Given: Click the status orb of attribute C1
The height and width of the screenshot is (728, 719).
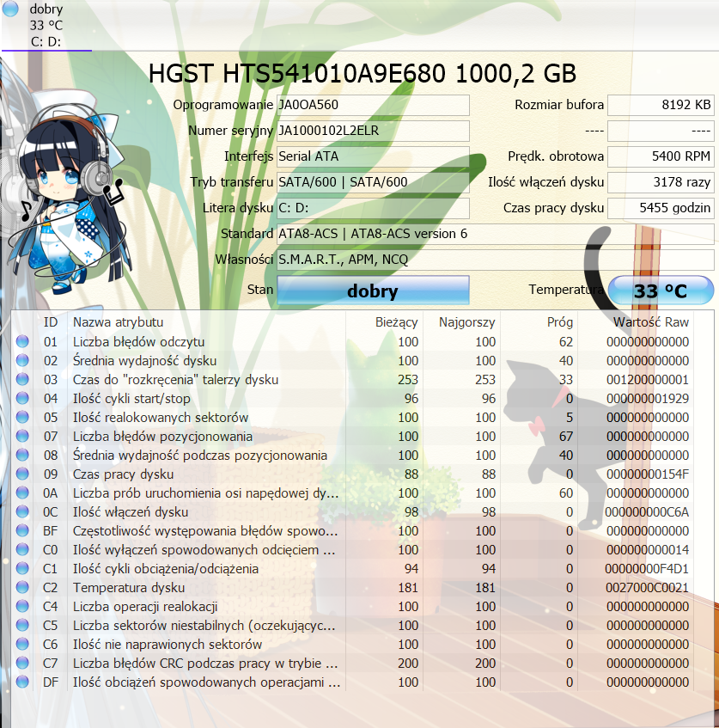Looking at the screenshot, I should (x=22, y=569).
